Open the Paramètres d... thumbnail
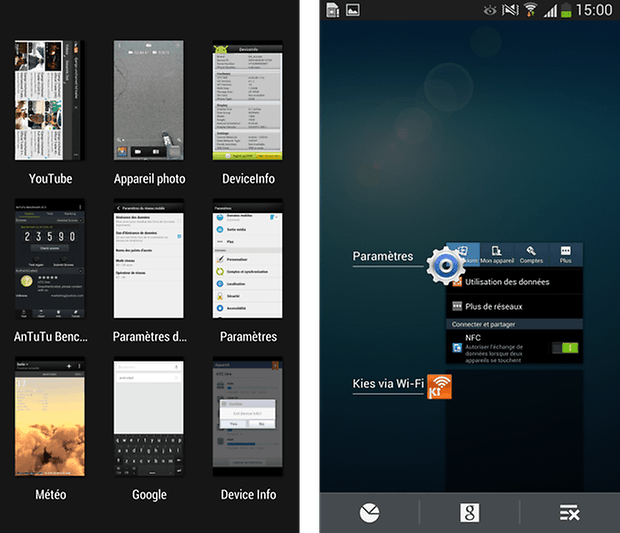Image resolution: width=620 pixels, height=533 pixels. click(x=149, y=259)
